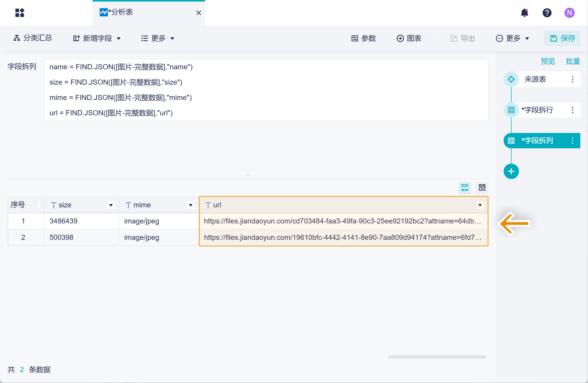This screenshot has height=383, width=588.
Task: Click the 预览 link
Action: tap(548, 61)
